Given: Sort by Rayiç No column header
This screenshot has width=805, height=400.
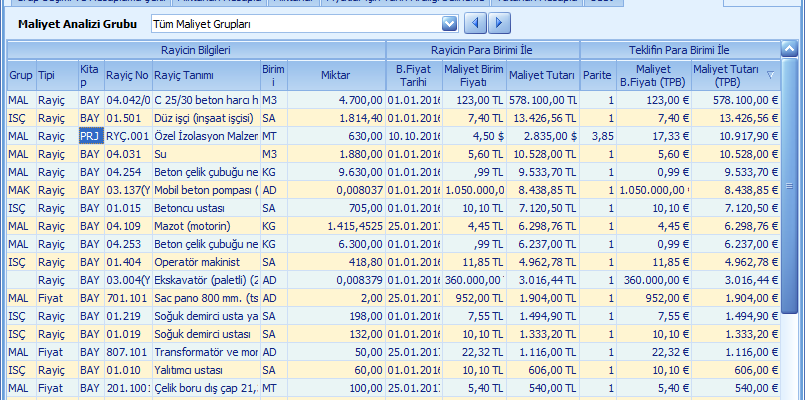Looking at the screenshot, I should click(127, 75).
